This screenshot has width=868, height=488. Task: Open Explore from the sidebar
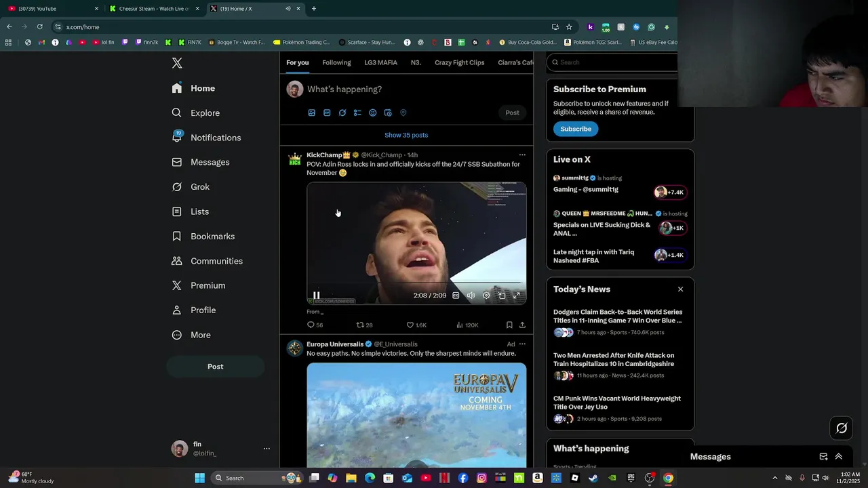pyautogui.click(x=196, y=113)
